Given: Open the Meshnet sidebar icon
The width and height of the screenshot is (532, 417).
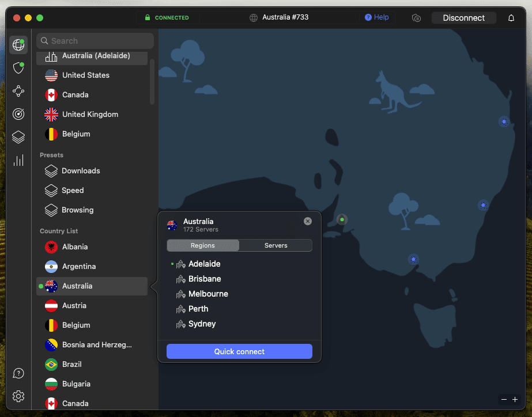Looking at the screenshot, I should pos(18,91).
